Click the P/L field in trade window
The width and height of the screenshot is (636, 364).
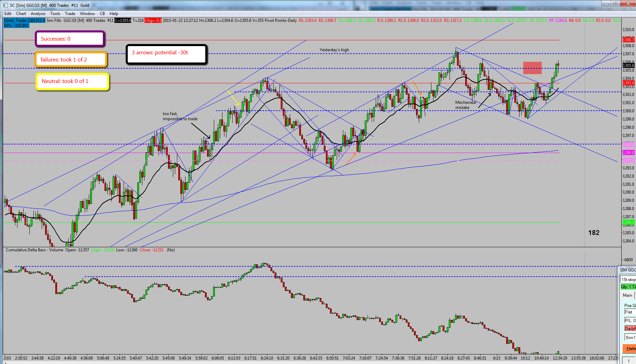pos(630,320)
